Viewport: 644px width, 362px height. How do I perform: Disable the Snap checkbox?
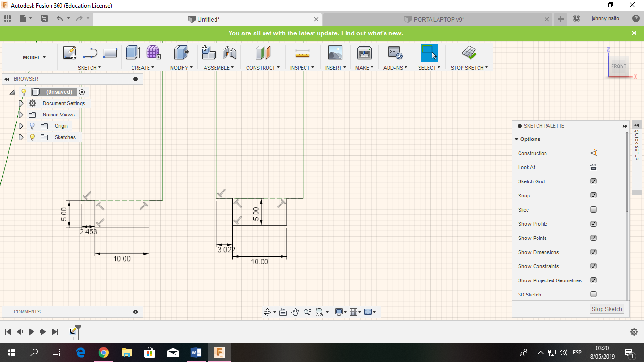594,196
